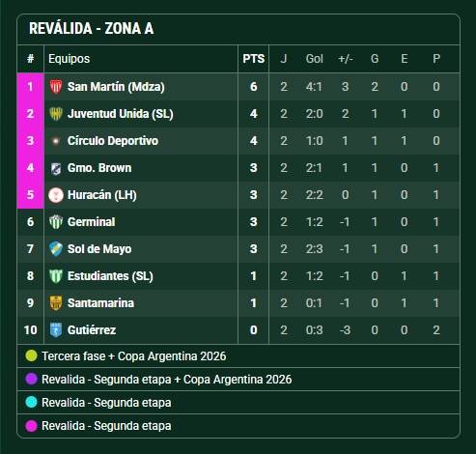Open the Gutiérrez team name link
476x454 pixels.
[92, 330]
